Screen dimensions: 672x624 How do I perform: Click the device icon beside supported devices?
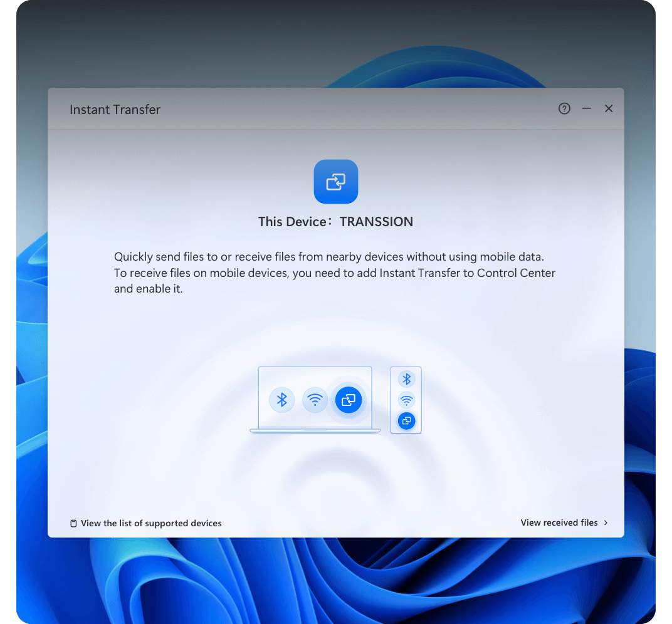(x=73, y=523)
